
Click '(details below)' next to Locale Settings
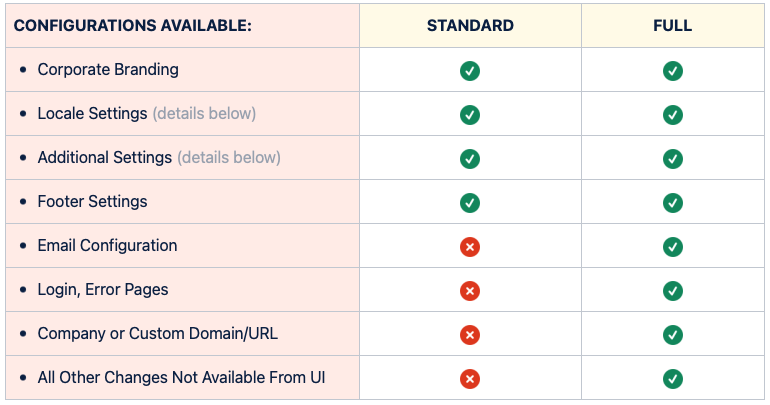pos(204,114)
